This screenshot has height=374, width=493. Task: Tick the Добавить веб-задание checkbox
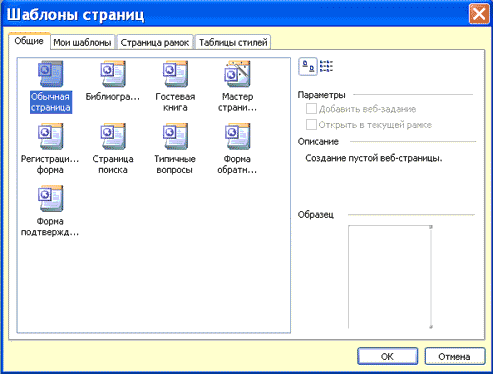tap(311, 109)
